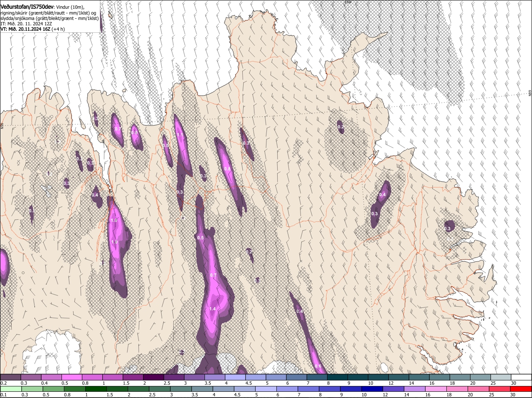This screenshot has width=532, height=398.
Task: Click the 0.1 label of the lower legend
Action: (3, 395)
